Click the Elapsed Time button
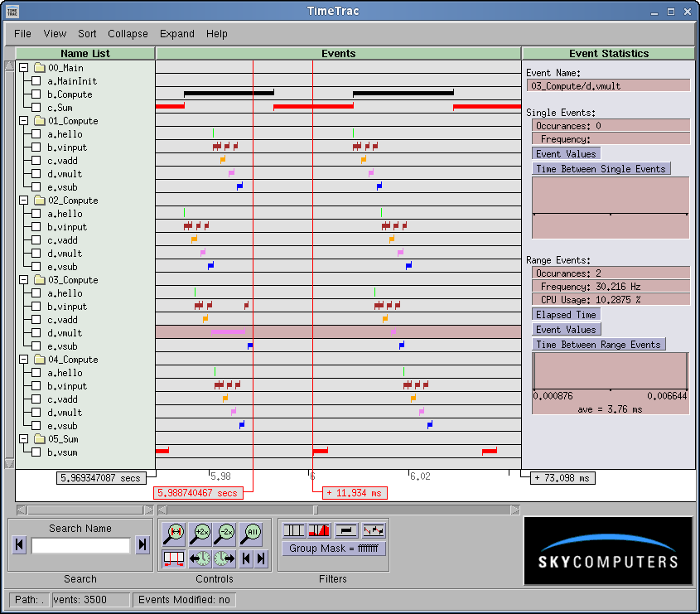Screen dimensions: 700x614 pos(566,314)
